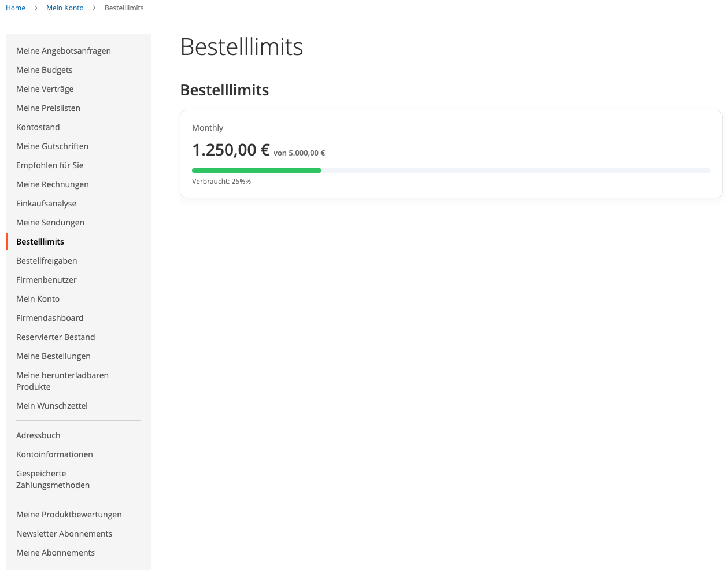Go to Meine Gutschriften

52,146
